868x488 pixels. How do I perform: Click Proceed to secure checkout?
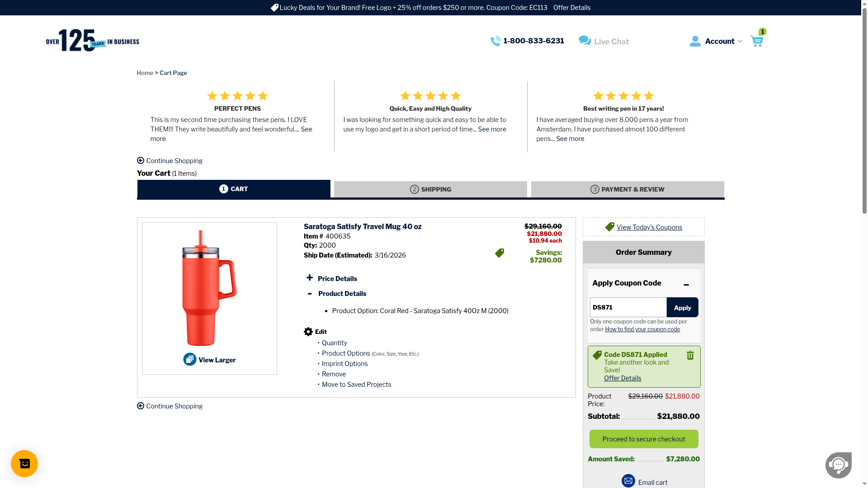pyautogui.click(x=643, y=439)
